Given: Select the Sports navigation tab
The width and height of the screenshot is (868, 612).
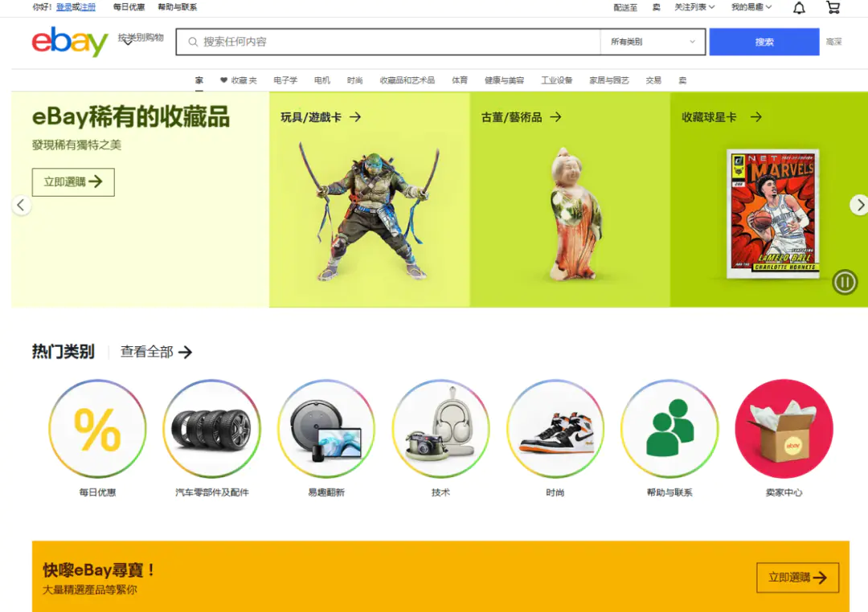Looking at the screenshot, I should 460,80.
